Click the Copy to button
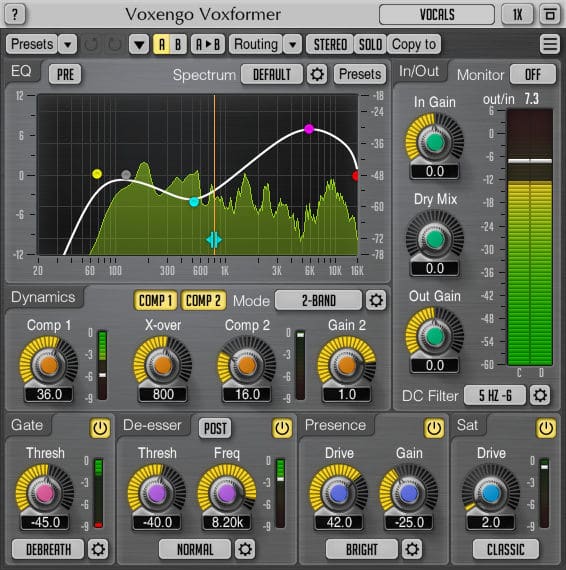Image resolution: width=566 pixels, height=570 pixels. tap(414, 44)
